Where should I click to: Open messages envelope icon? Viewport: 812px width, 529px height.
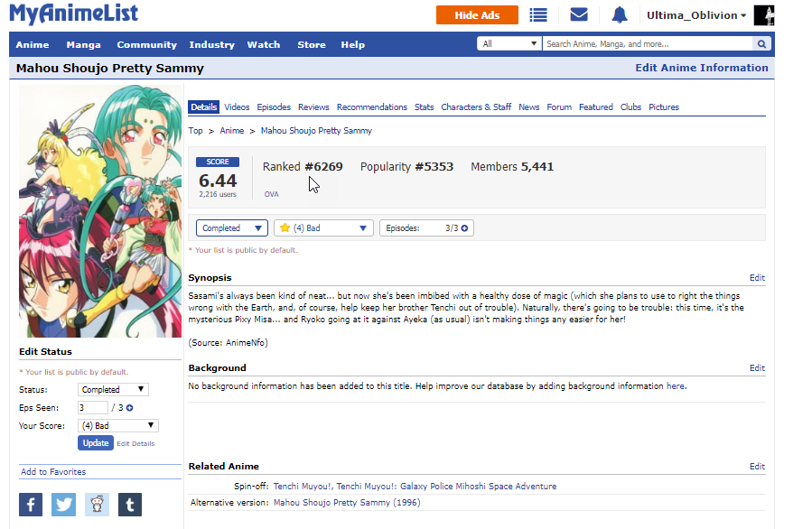pos(578,14)
